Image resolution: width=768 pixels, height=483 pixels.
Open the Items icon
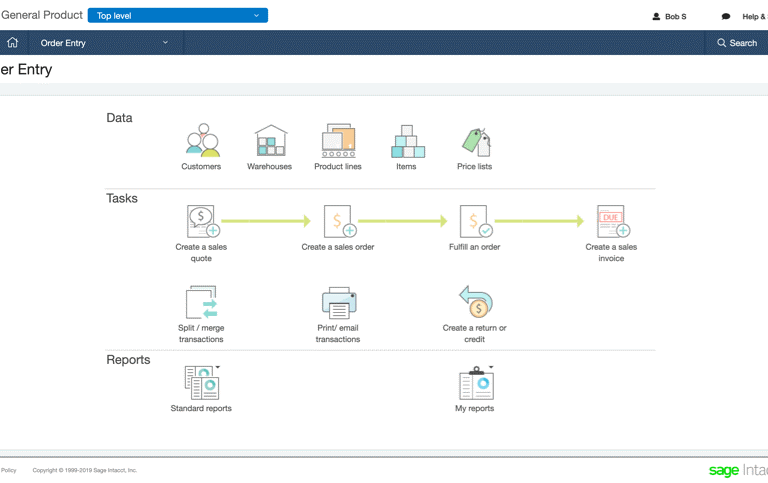[408, 141]
